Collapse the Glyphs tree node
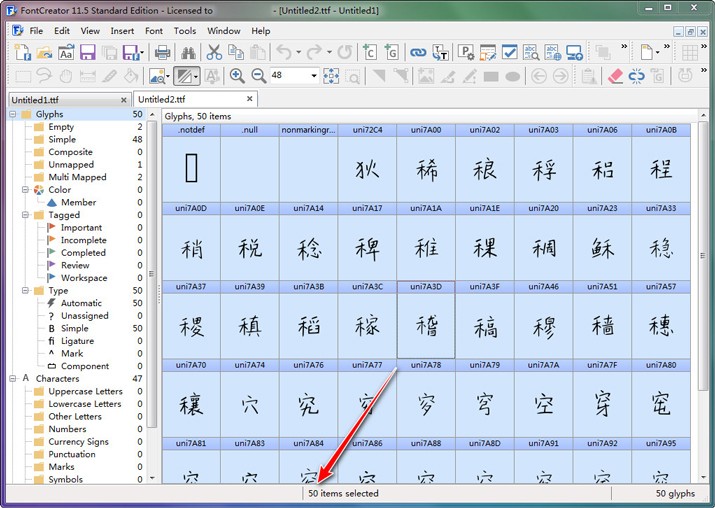 click(13, 115)
